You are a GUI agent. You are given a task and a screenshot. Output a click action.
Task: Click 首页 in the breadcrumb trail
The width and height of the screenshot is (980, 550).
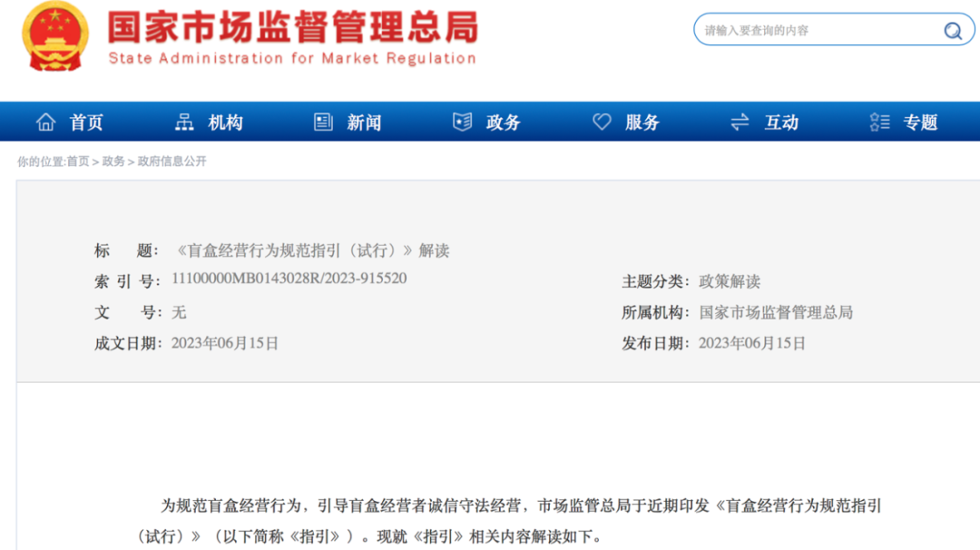(78, 162)
